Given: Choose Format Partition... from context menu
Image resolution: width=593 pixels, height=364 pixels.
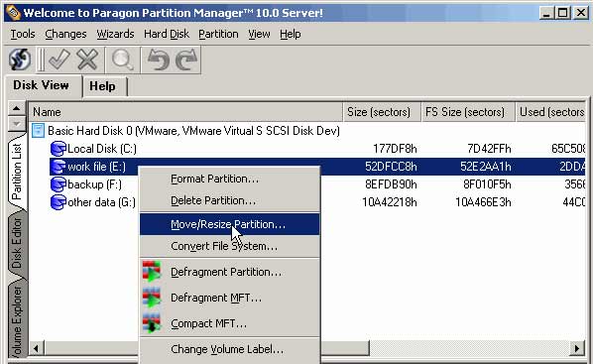Looking at the screenshot, I should pyautogui.click(x=229, y=179).
